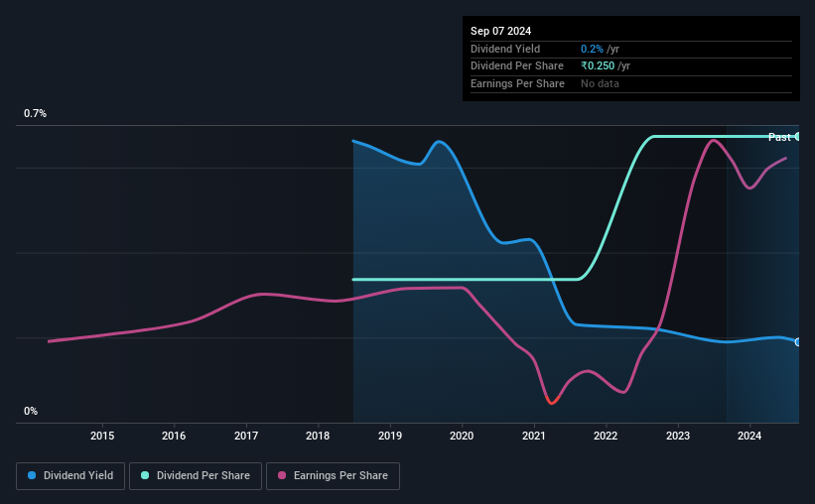
Task: Click the blue Dividend Yield legend dot
Action: pyautogui.click(x=32, y=475)
